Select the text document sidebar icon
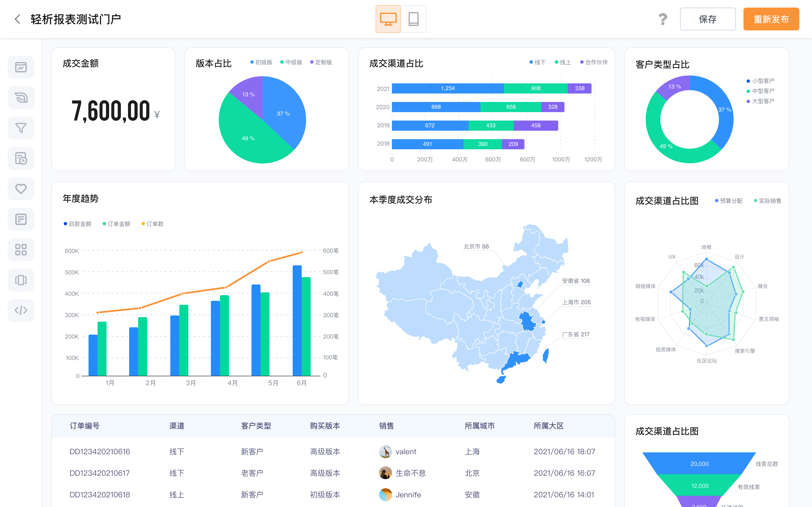This screenshot has height=507, width=812. [21, 219]
